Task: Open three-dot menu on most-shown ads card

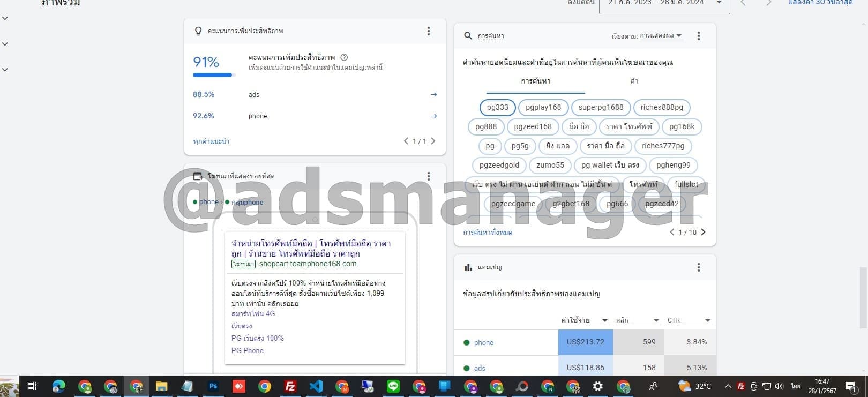Action: click(x=429, y=176)
